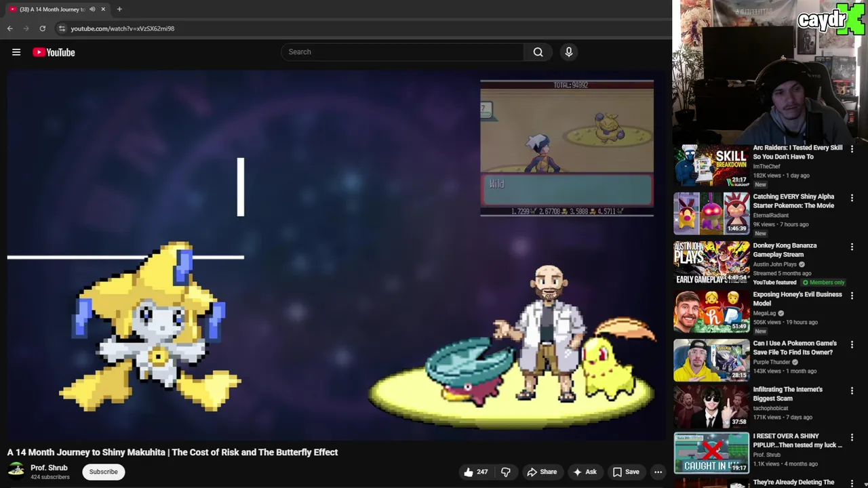Click the video title text
The image size is (868, 488).
pyautogui.click(x=172, y=452)
